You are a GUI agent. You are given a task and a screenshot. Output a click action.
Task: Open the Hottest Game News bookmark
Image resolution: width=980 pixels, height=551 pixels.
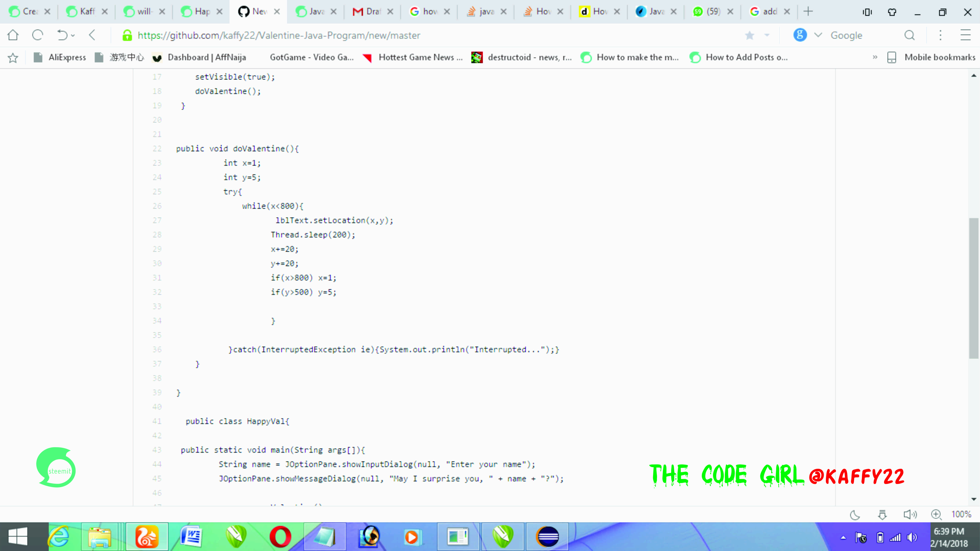click(413, 58)
